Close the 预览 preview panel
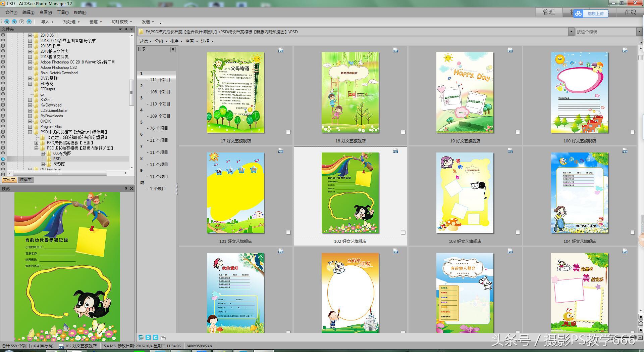 pos(131,189)
